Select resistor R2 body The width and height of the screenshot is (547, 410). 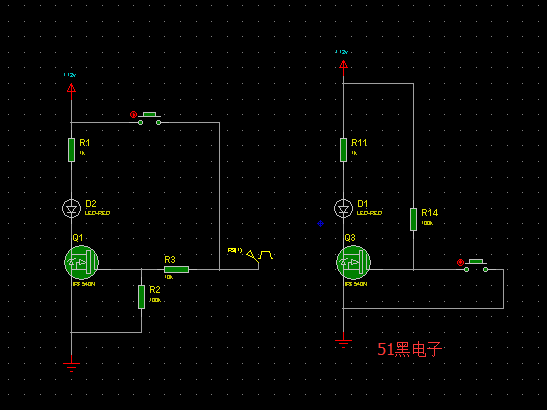coord(141,297)
